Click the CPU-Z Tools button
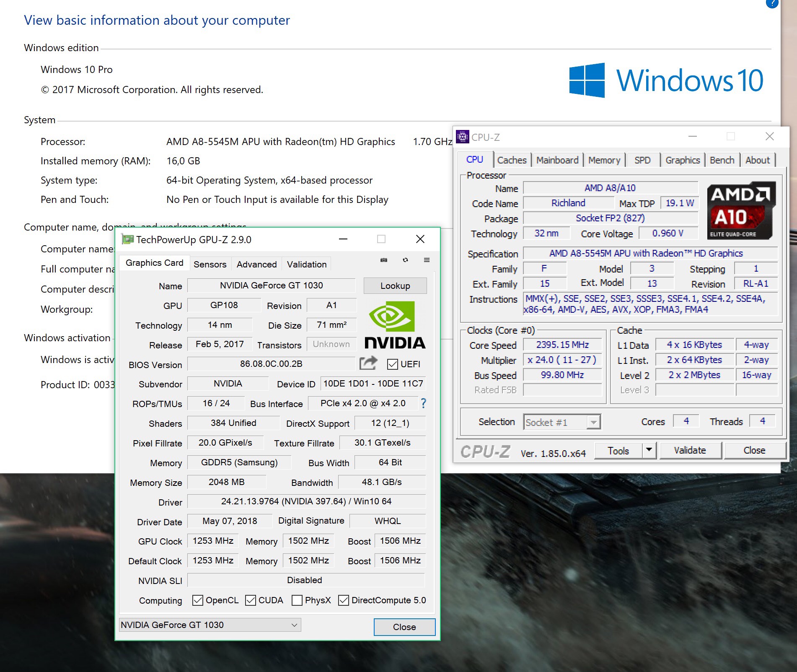 pos(618,450)
